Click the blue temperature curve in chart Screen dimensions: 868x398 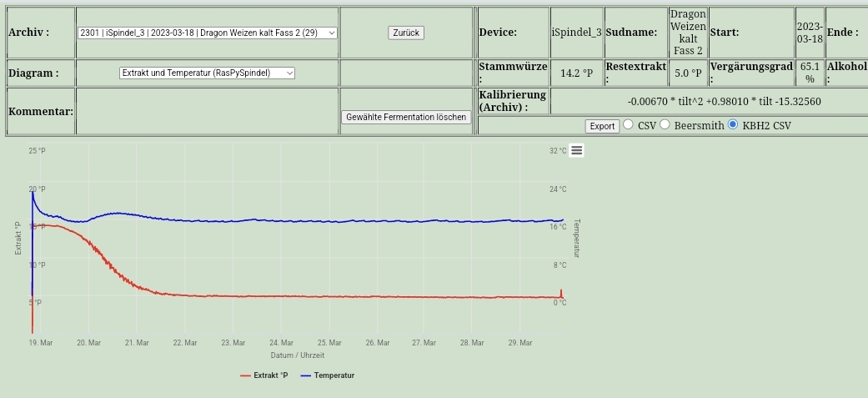tap(334, 221)
